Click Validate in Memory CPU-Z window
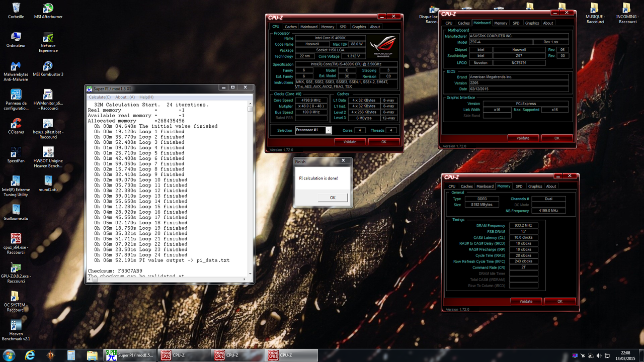Viewport: 644px width, 362px height. tap(526, 301)
